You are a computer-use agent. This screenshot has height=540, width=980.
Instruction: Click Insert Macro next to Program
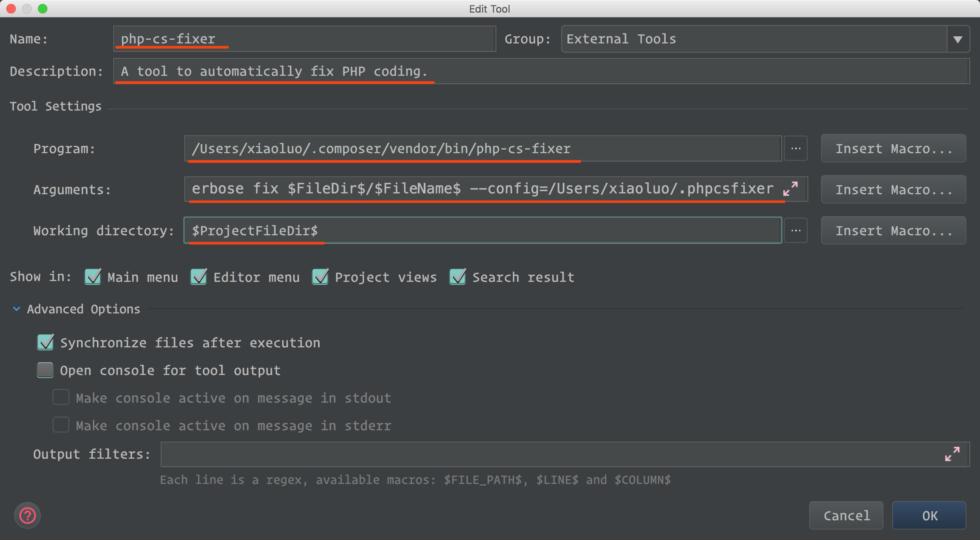point(893,149)
